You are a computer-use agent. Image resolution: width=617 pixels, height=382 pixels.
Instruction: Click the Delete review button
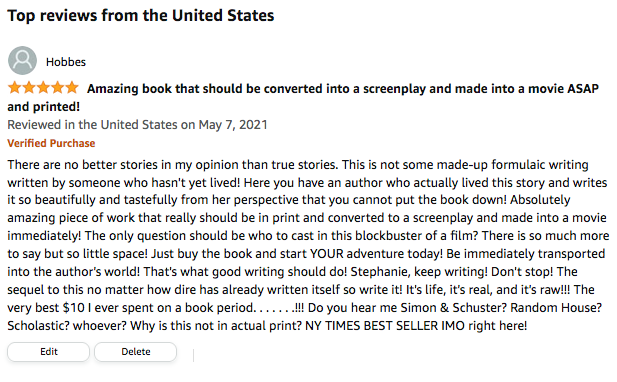[135, 351]
